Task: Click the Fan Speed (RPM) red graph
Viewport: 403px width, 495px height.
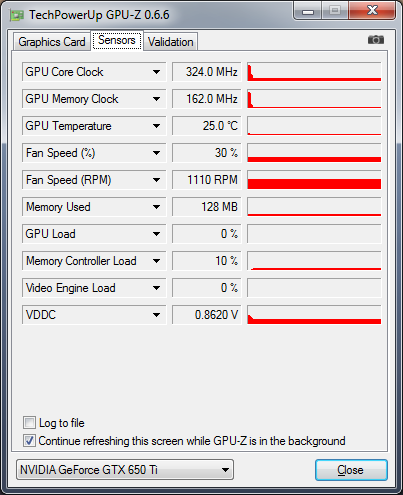Action: click(314, 180)
